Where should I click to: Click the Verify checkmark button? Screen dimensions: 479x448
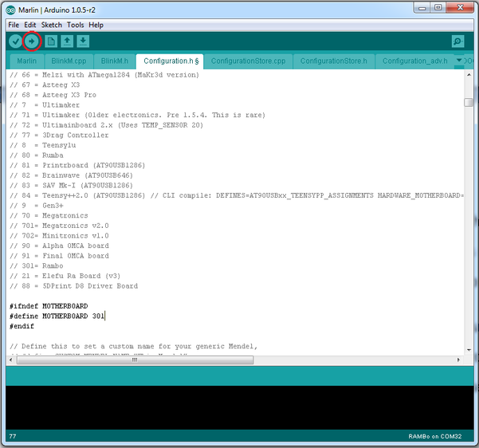15,41
